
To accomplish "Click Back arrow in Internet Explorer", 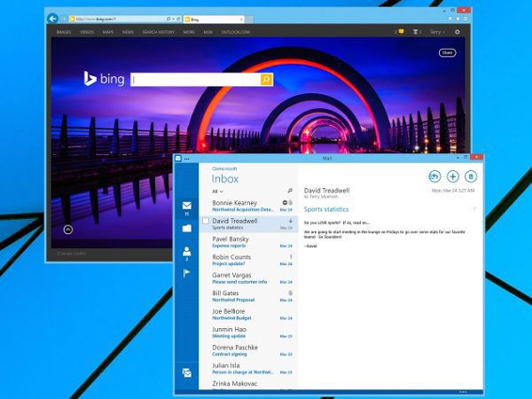I will pos(52,19).
